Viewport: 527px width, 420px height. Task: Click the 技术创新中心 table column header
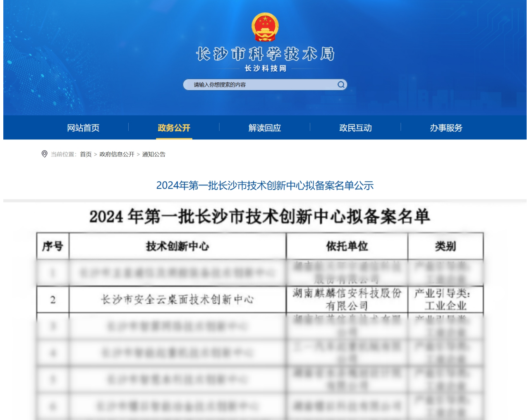[177, 246]
